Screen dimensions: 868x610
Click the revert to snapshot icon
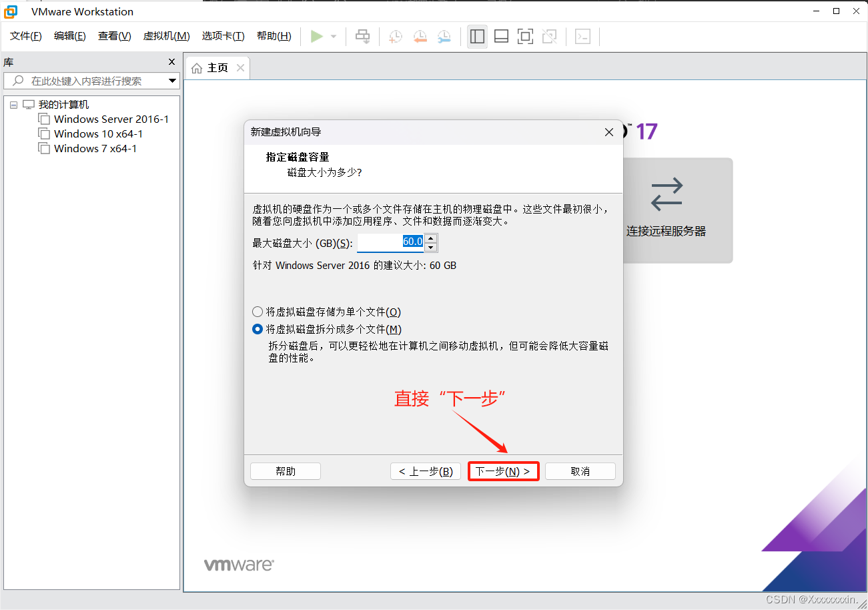coord(420,37)
